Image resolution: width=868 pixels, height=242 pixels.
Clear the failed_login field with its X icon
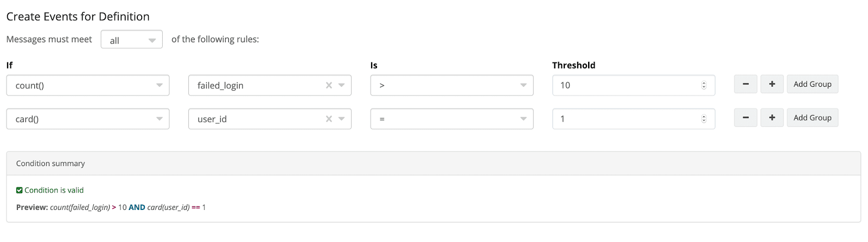tap(329, 85)
